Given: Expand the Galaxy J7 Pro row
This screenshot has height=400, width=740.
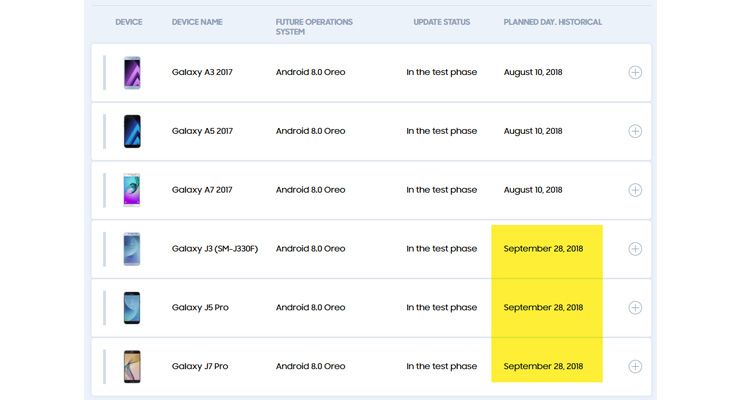Looking at the screenshot, I should tap(635, 367).
